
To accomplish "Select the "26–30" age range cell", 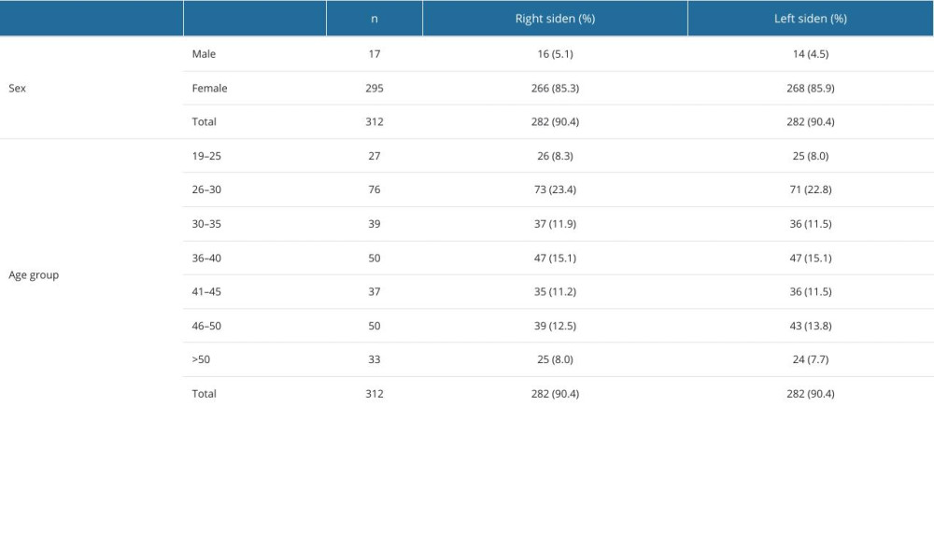I will coord(205,189).
